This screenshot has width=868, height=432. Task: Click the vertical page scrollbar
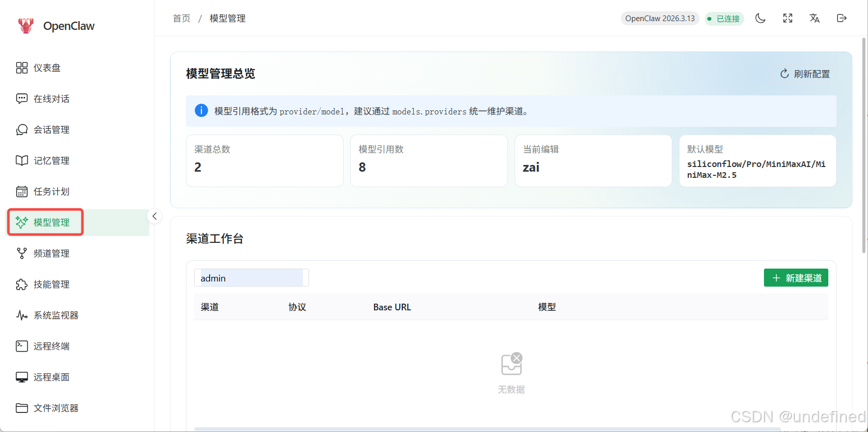click(864, 145)
